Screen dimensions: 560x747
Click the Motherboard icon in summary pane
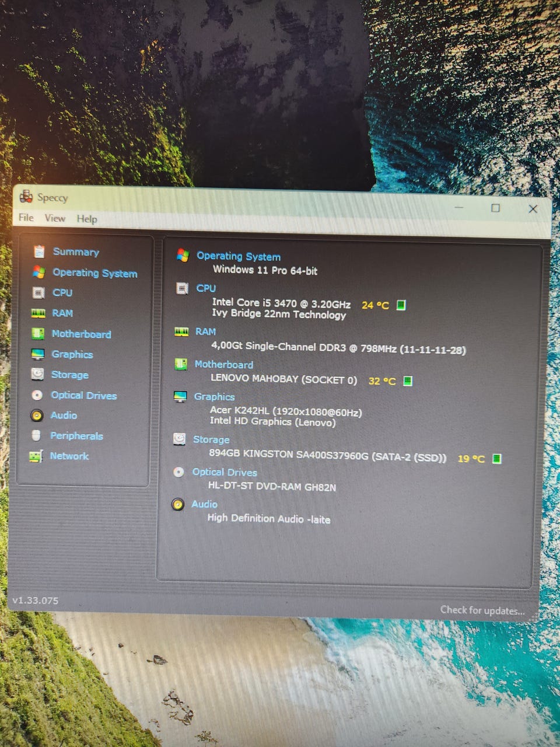click(181, 364)
